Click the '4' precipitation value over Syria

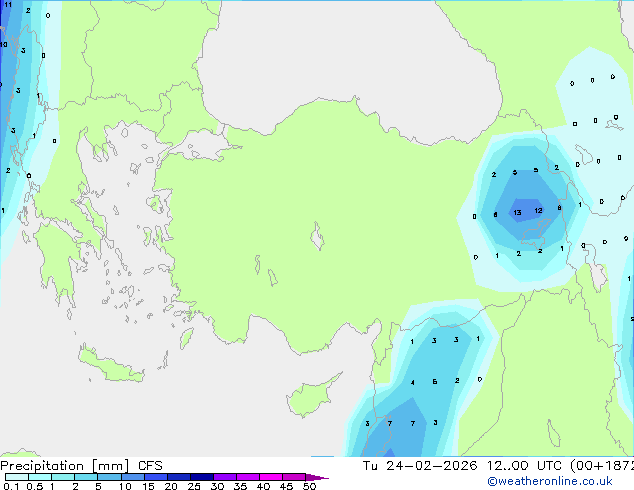(412, 382)
